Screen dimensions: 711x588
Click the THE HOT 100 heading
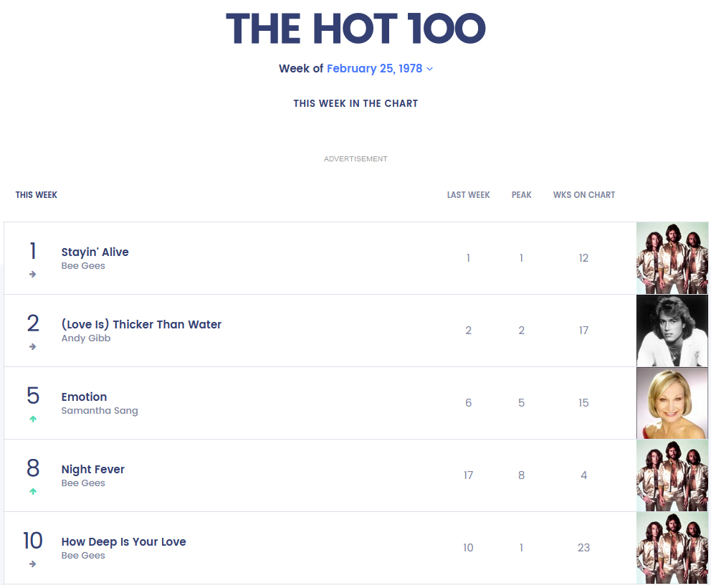(x=355, y=29)
